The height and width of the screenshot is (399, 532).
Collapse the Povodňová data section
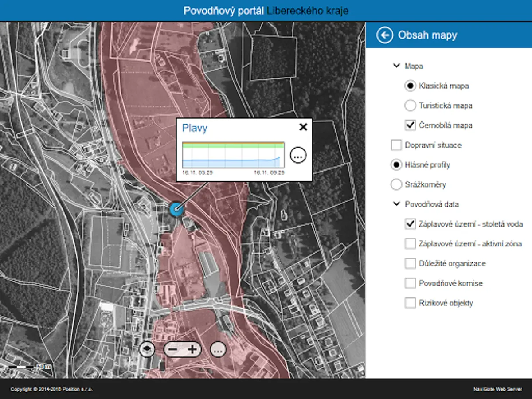pyautogui.click(x=396, y=204)
